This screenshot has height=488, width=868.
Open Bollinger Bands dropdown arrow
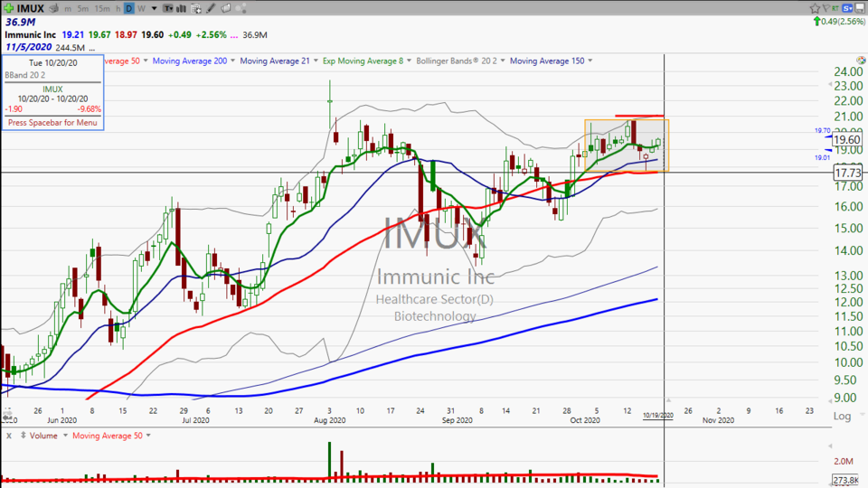pyautogui.click(x=503, y=61)
